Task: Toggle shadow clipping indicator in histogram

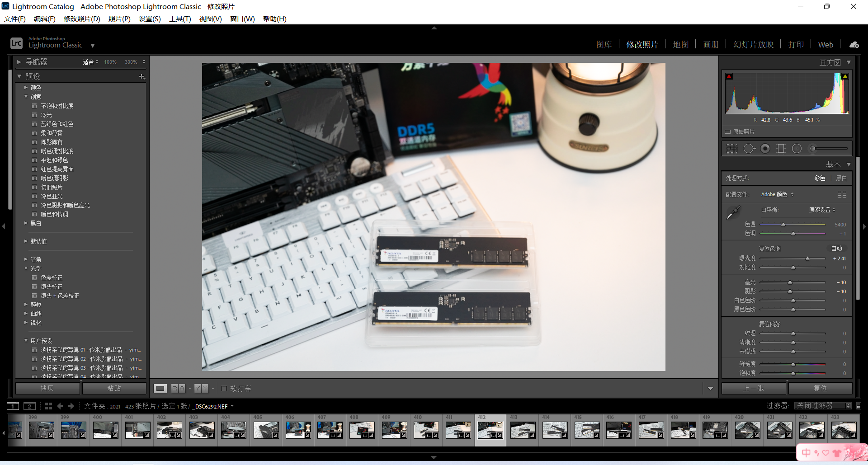Action: [x=729, y=76]
